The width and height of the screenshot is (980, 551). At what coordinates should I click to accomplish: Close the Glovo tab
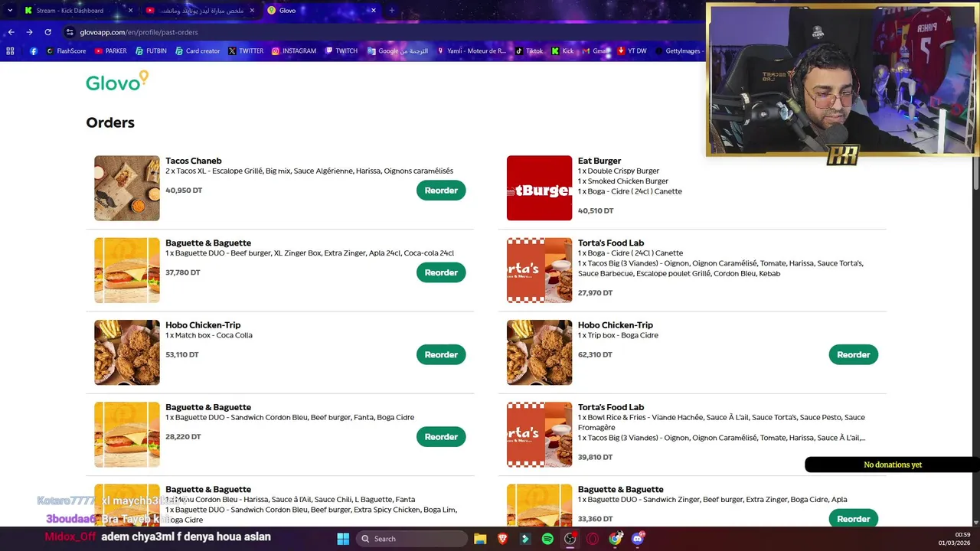tap(374, 11)
